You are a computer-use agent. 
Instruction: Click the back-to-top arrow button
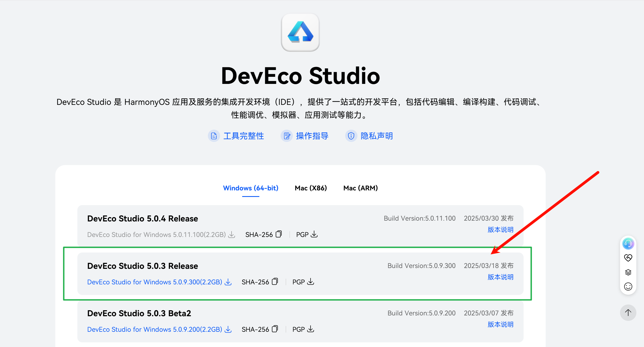[x=628, y=312]
